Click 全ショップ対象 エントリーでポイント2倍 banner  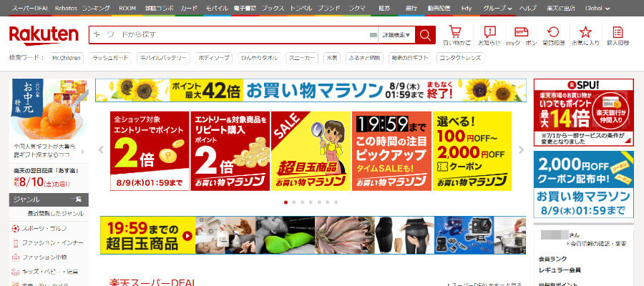[150, 151]
